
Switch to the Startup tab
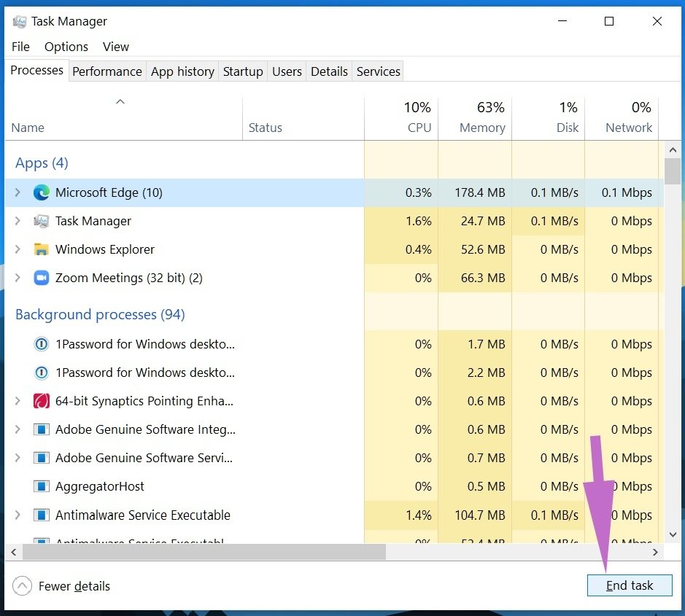[x=243, y=71]
